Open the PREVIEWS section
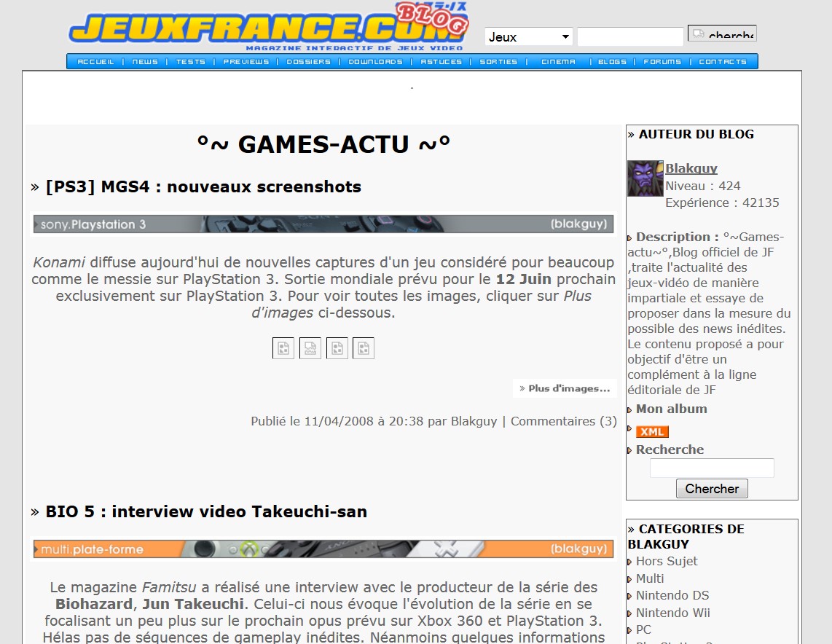Screen dimensions: 832x644 tap(246, 61)
